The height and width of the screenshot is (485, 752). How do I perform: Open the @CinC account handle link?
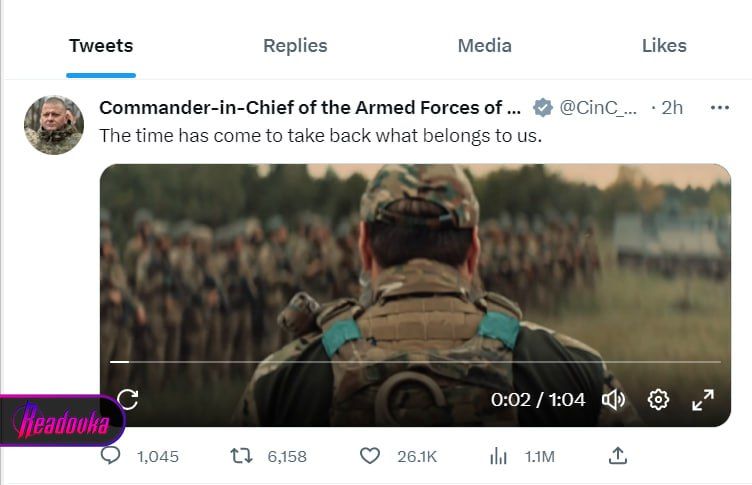tap(597, 108)
